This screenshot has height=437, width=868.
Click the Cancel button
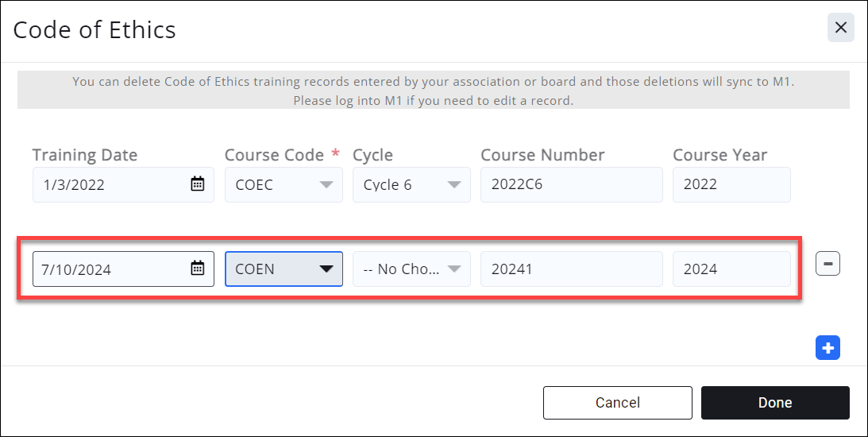617,403
